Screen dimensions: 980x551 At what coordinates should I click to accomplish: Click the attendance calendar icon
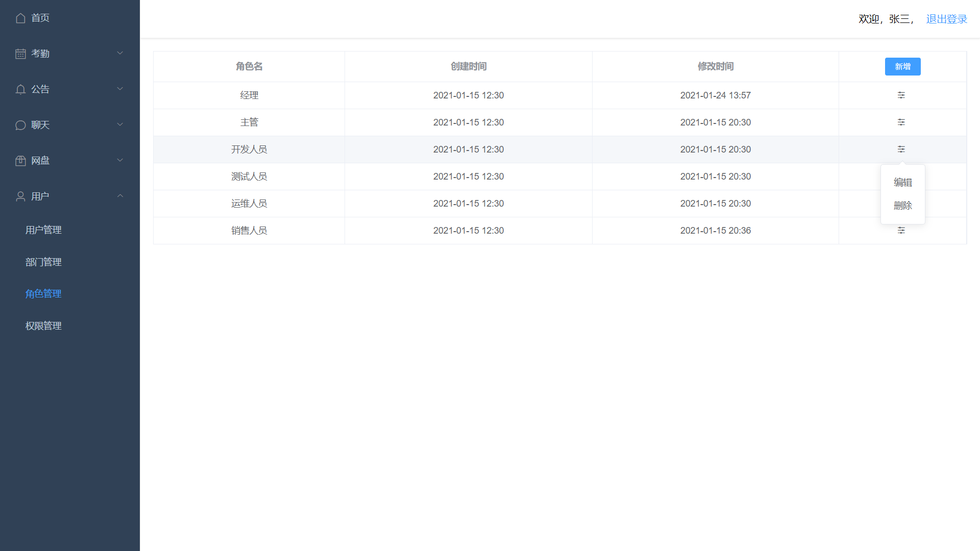(20, 54)
